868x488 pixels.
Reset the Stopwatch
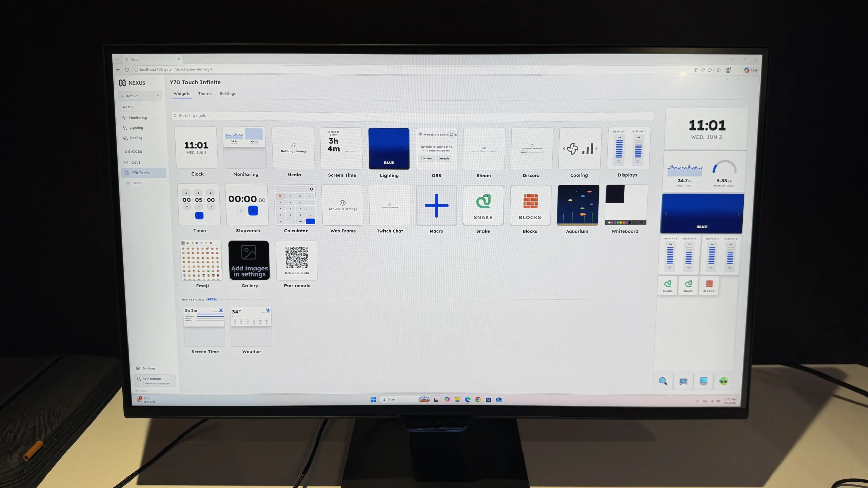click(x=241, y=210)
